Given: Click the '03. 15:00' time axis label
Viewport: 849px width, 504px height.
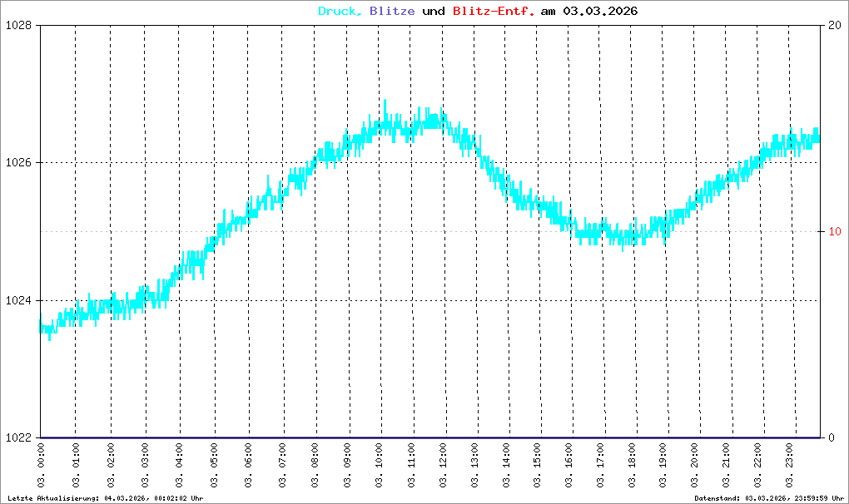Looking at the screenshot, I should pyautogui.click(x=537, y=466).
